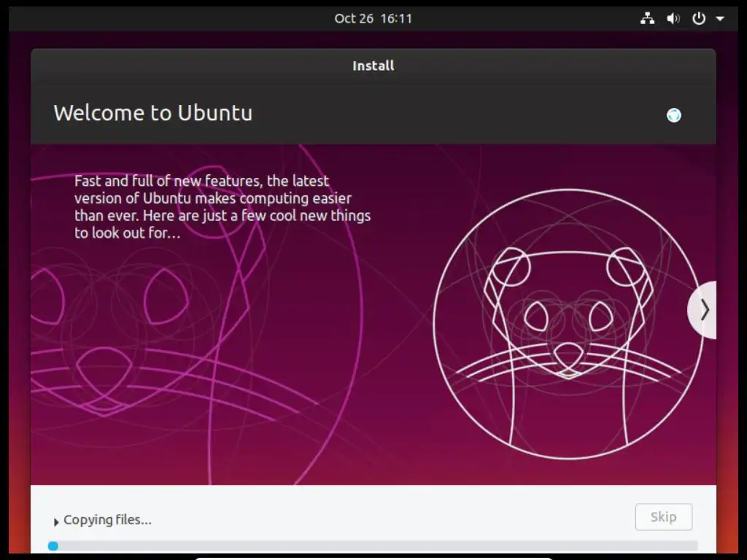Click the network connection icon in top bar
This screenshot has width=747, height=560.
[x=647, y=18]
